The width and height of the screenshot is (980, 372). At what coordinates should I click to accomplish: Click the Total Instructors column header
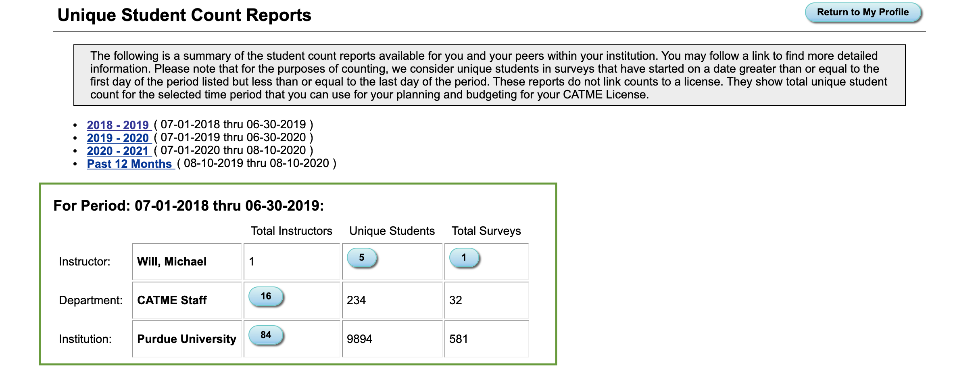tap(292, 231)
